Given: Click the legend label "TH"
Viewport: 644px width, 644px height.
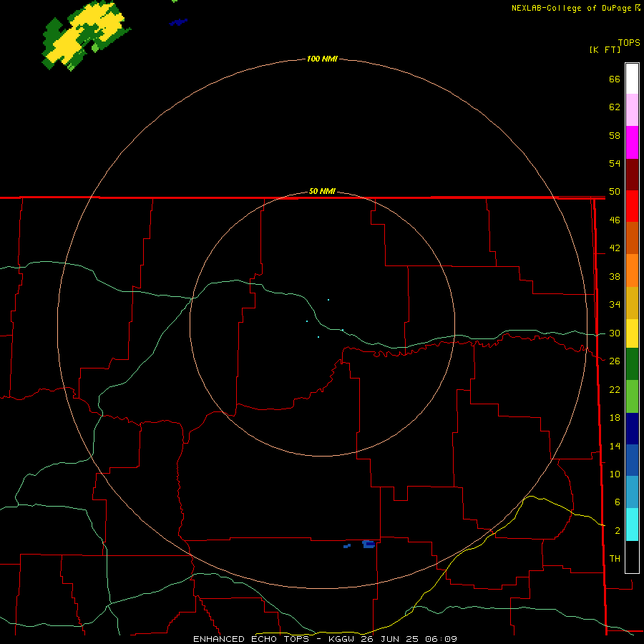Looking at the screenshot, I should [x=615, y=558].
